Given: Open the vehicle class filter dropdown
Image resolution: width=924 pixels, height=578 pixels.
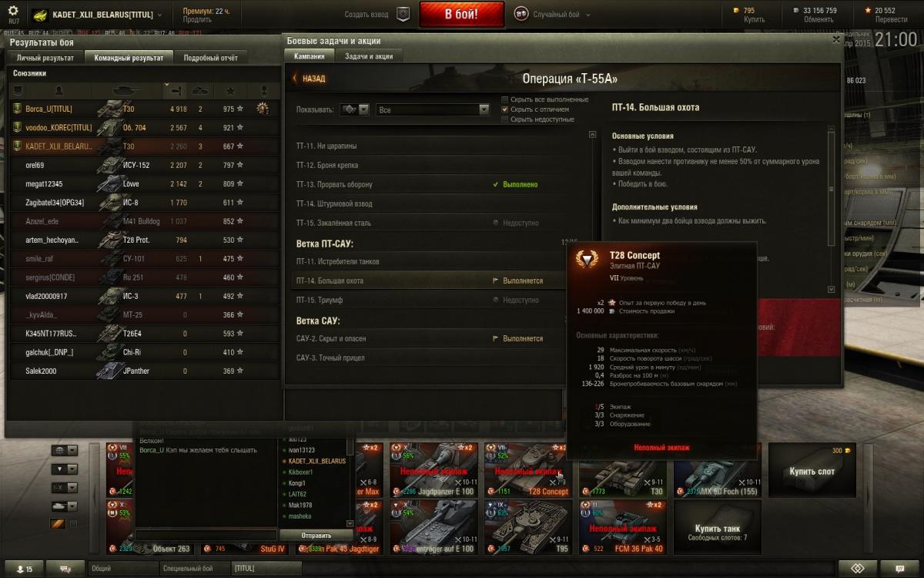Looking at the screenshot, I should 65,469.
